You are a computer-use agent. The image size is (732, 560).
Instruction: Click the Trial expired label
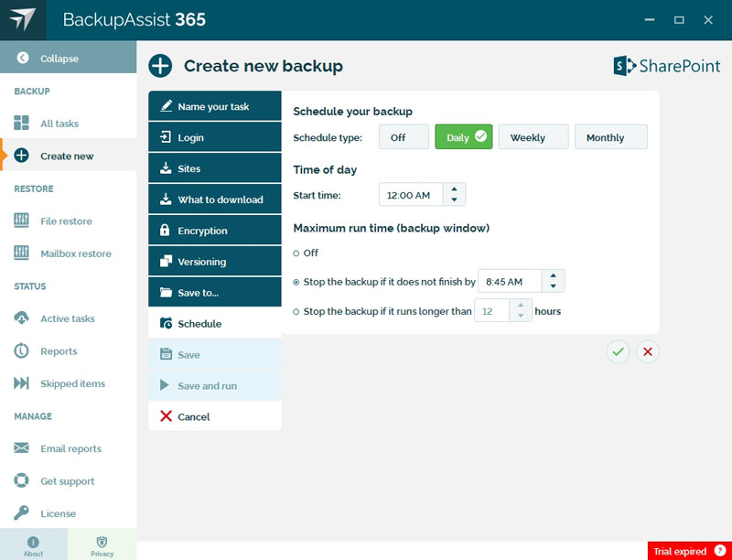pos(679,551)
